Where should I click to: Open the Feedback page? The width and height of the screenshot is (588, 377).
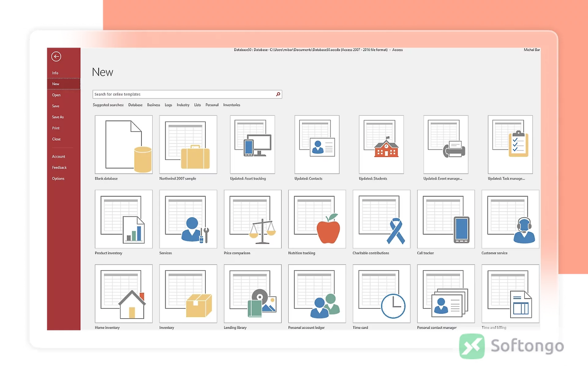tap(59, 168)
